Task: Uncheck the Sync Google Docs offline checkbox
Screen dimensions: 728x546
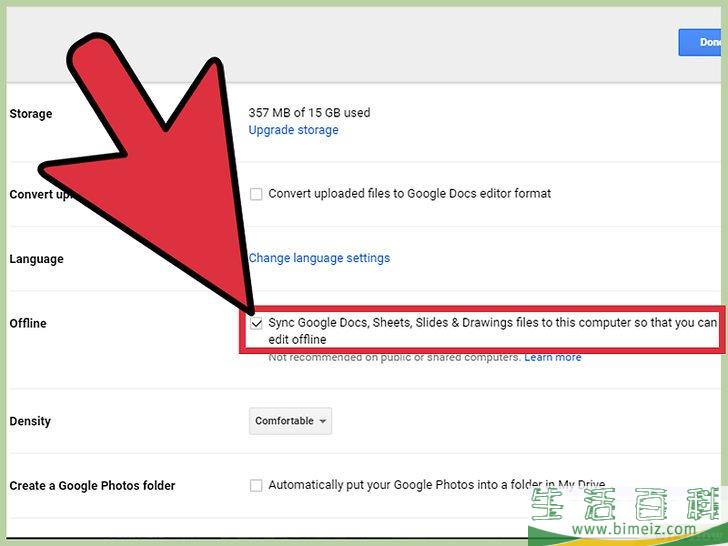Action: (256, 323)
